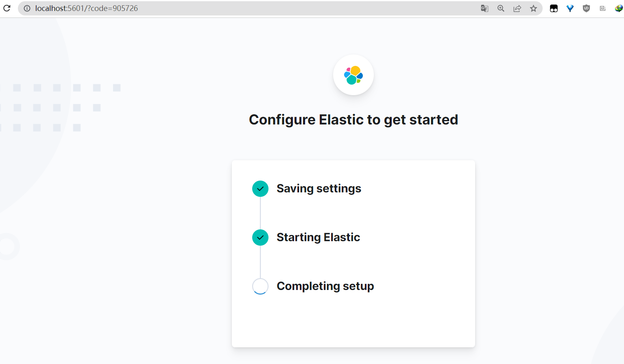624x364 pixels.
Task: Open the Tampermonkey extension icon
Action: pos(554,9)
